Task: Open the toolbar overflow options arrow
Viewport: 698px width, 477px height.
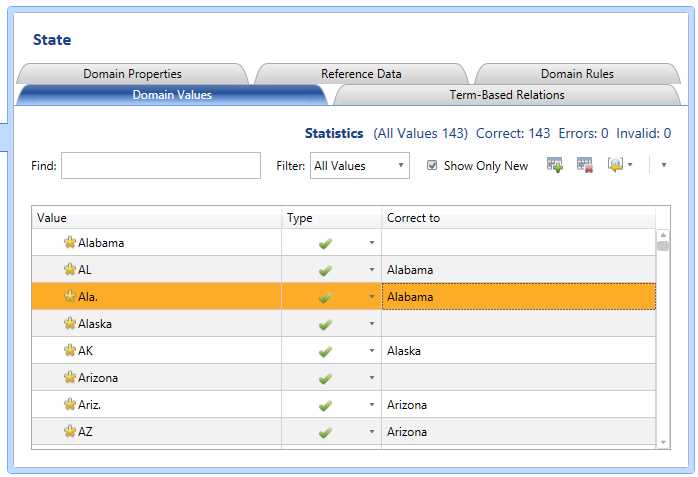Action: (x=663, y=165)
